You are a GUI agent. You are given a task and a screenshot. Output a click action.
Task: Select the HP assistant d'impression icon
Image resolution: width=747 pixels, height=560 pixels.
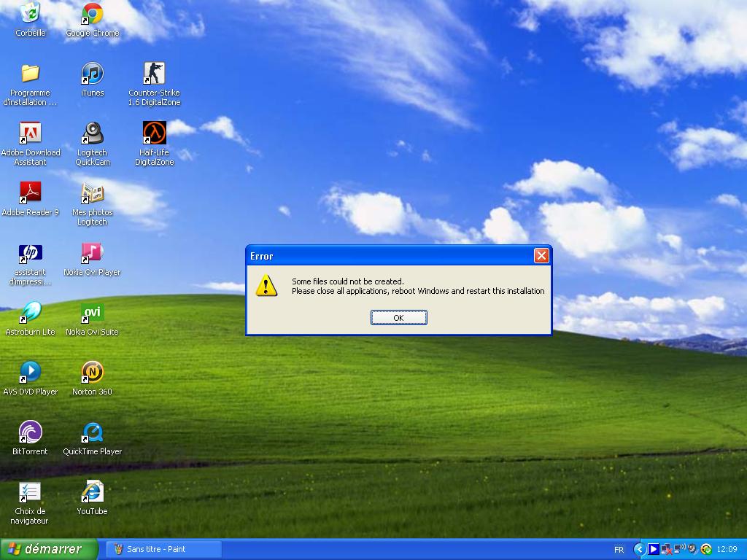30,264
